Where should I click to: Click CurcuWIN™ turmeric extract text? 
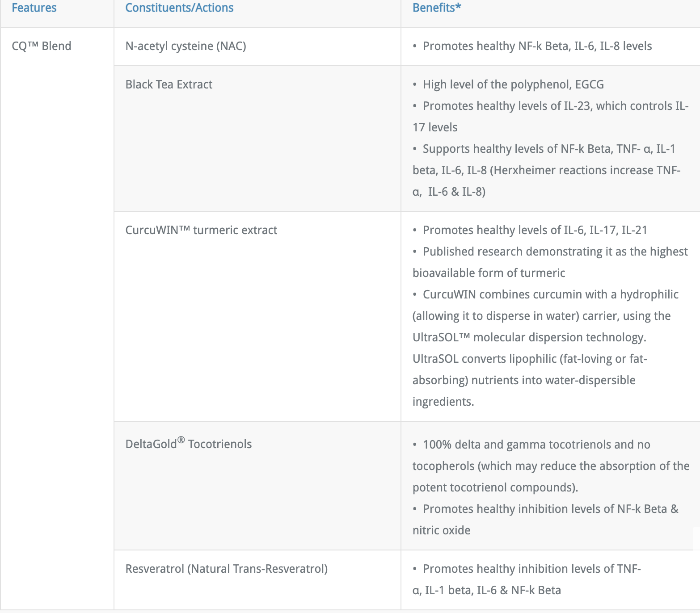201,230
